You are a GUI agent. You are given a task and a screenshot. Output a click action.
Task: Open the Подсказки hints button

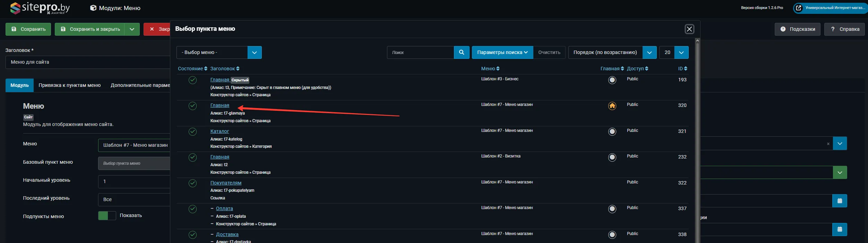point(797,29)
